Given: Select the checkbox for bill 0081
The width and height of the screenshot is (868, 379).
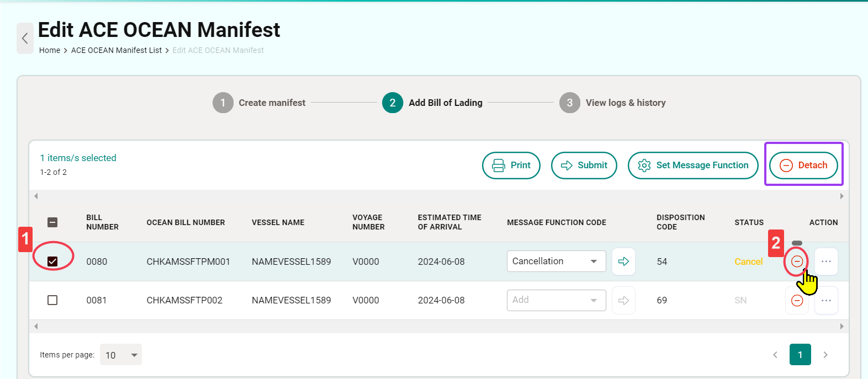Looking at the screenshot, I should [x=52, y=300].
